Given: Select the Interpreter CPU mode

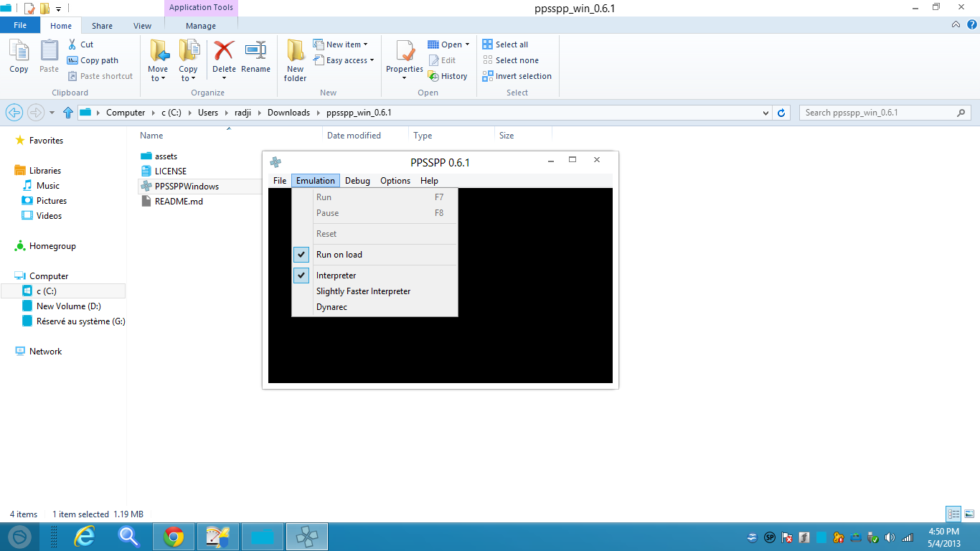Looking at the screenshot, I should [336, 275].
